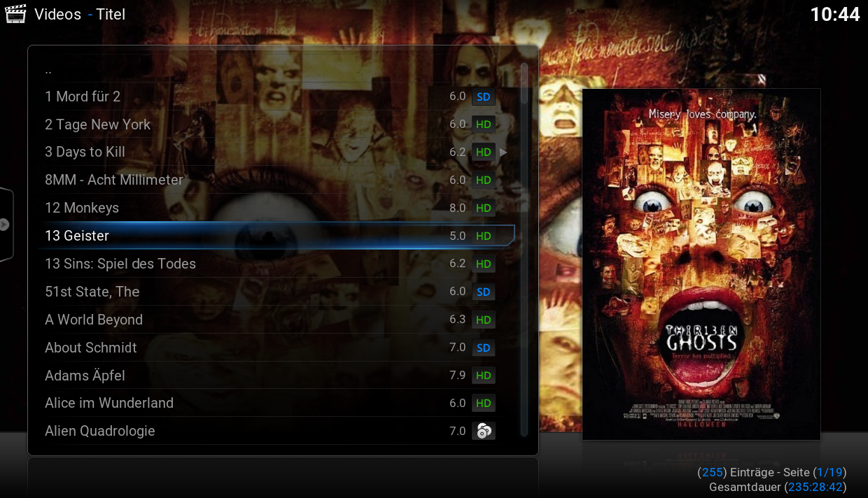Click the HD badge for Alice im Wunderland
The width and height of the screenshot is (868, 498).
(484, 404)
